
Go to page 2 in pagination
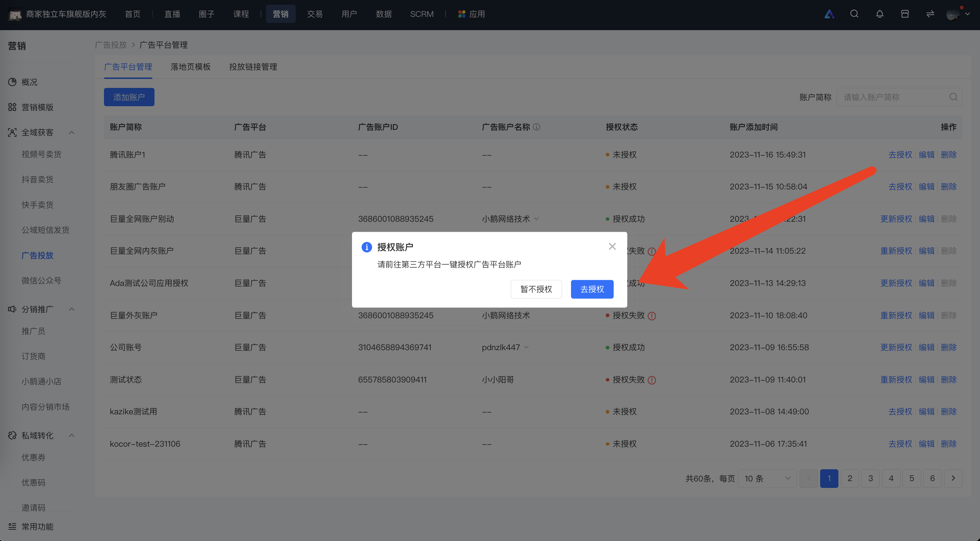850,478
